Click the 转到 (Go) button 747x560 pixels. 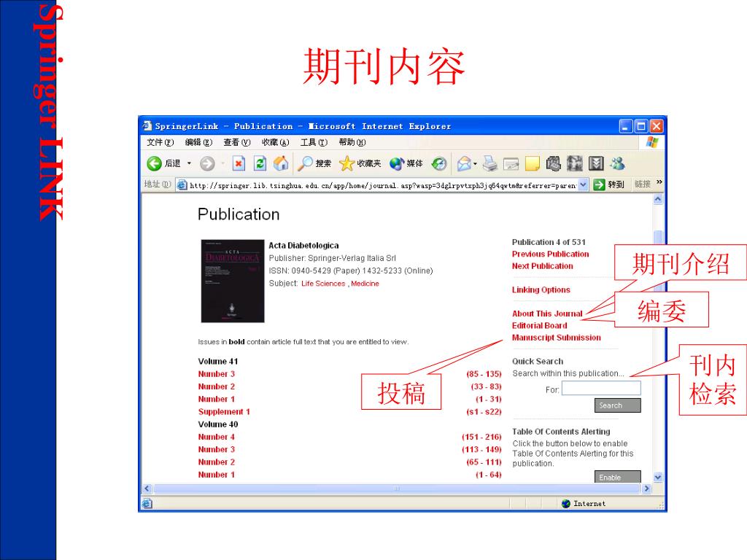[609, 184]
